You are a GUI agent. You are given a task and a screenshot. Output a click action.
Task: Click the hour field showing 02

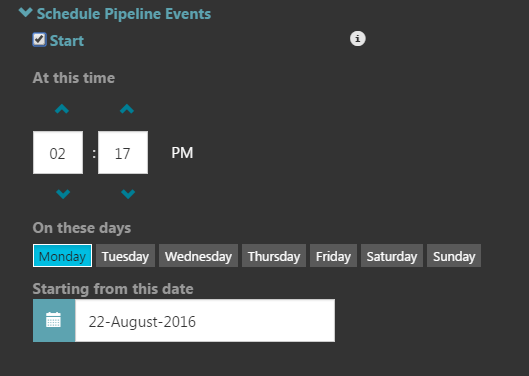[x=58, y=153]
